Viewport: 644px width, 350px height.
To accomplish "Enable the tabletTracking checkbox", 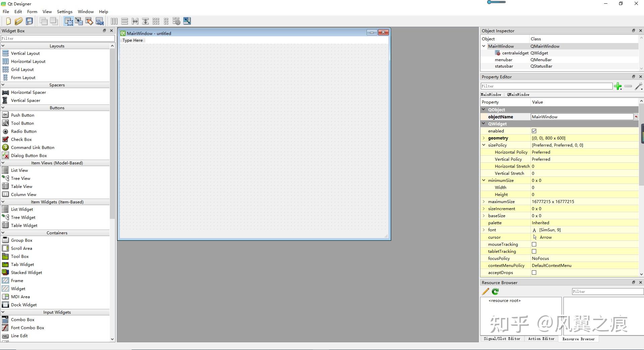I will 534,251.
